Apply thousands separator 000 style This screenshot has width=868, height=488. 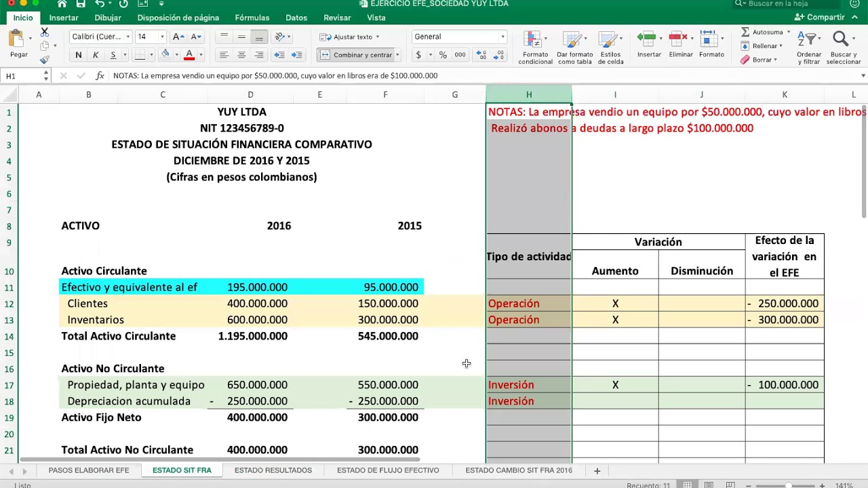point(460,55)
